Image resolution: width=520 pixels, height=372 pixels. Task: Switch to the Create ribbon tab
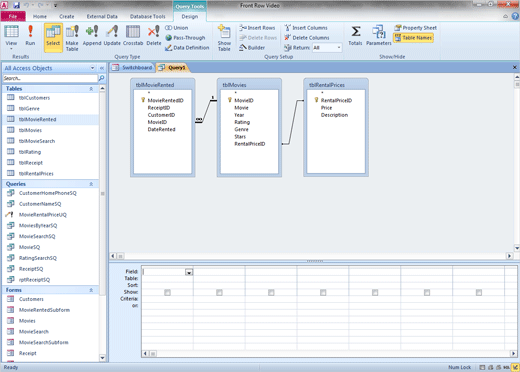(67, 16)
